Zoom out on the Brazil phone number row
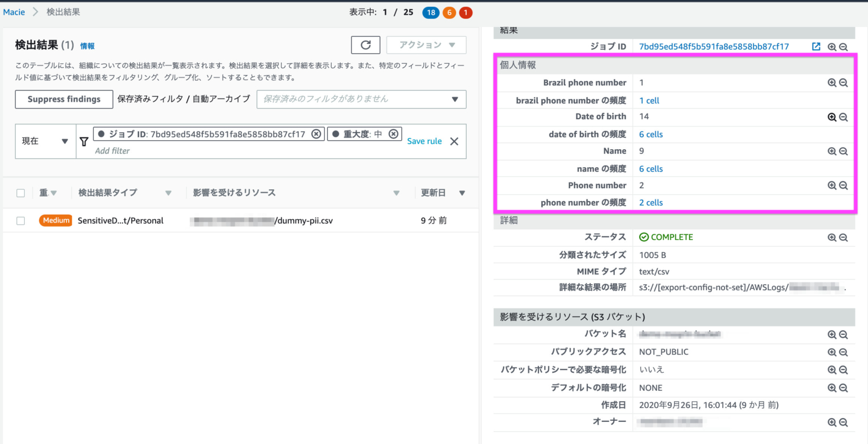Image resolution: width=868 pixels, height=444 pixels. [x=843, y=82]
